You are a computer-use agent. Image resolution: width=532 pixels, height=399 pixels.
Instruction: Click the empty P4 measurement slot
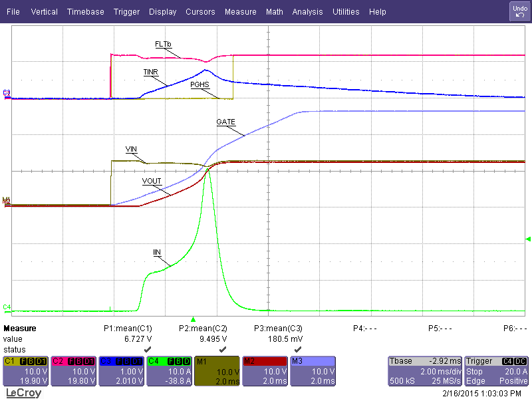364,329
